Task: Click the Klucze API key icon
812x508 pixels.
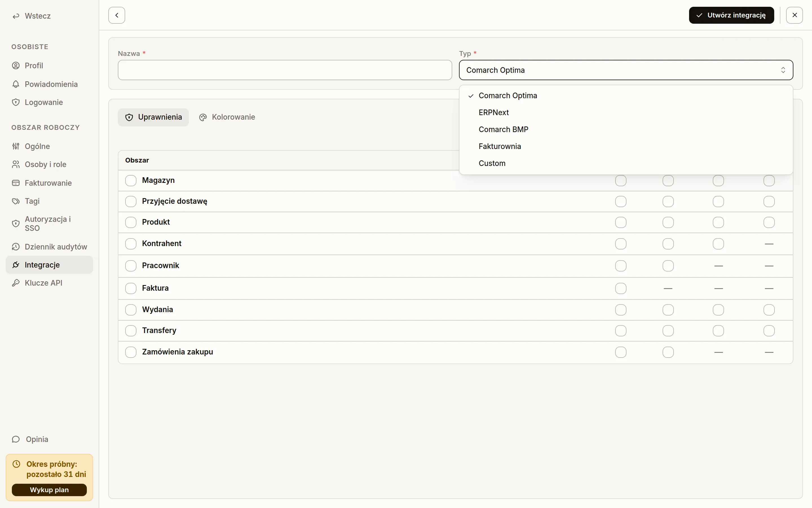Action: (x=16, y=283)
